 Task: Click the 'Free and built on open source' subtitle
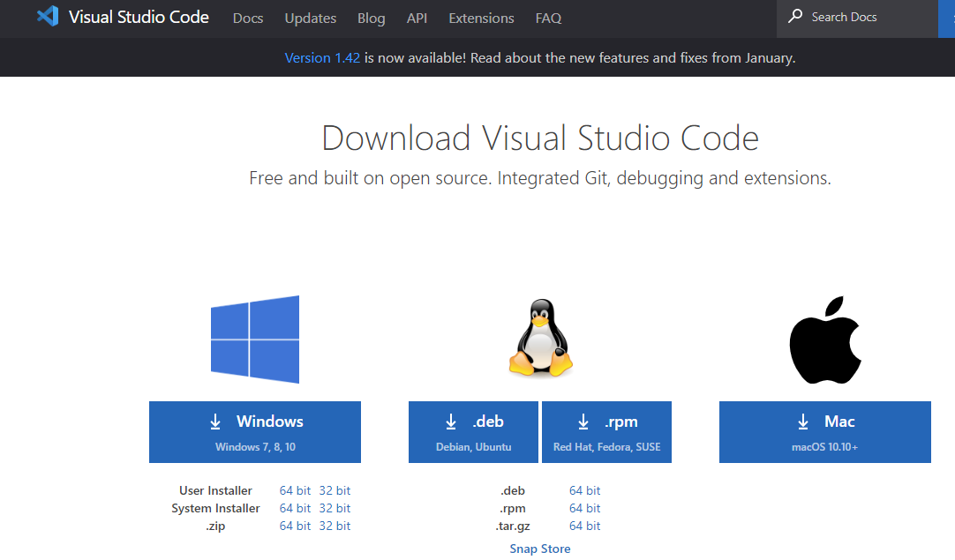point(540,178)
